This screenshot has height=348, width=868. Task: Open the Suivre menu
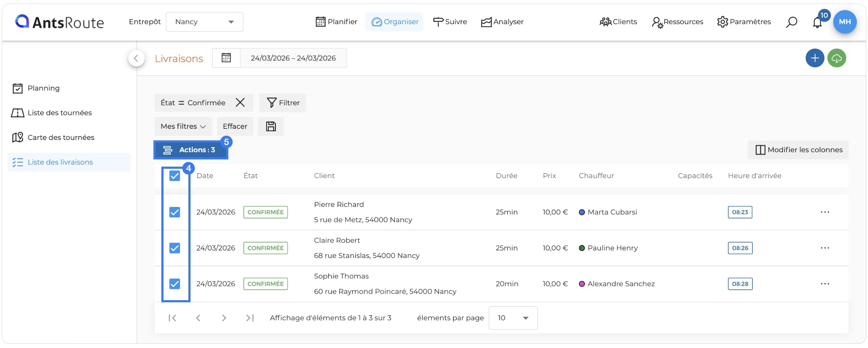coord(450,22)
